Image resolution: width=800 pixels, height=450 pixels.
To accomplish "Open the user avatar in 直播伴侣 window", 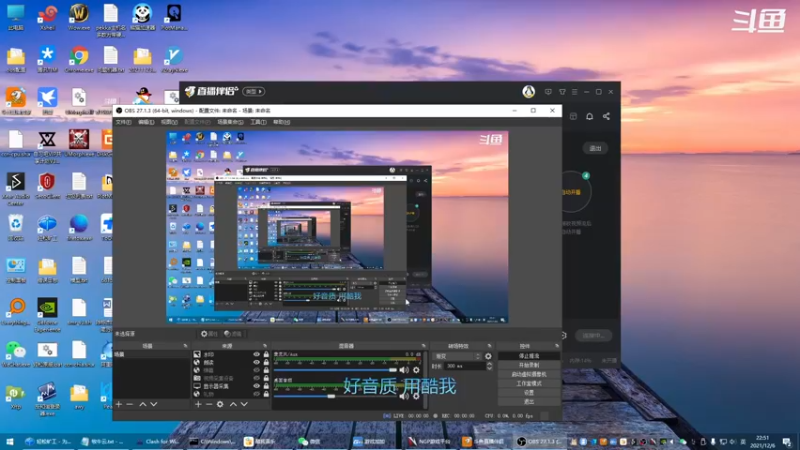I will [x=529, y=91].
